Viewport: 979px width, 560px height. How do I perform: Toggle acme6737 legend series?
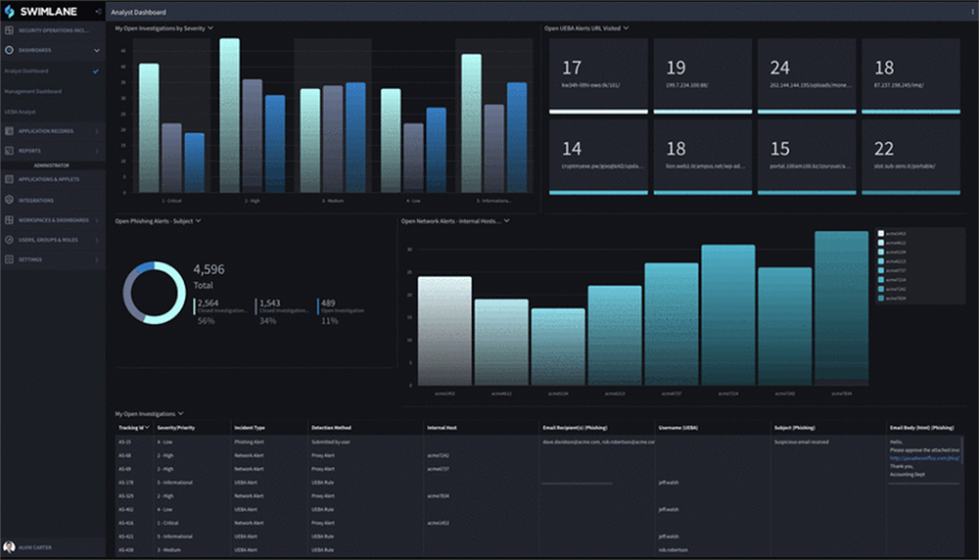tap(892, 270)
